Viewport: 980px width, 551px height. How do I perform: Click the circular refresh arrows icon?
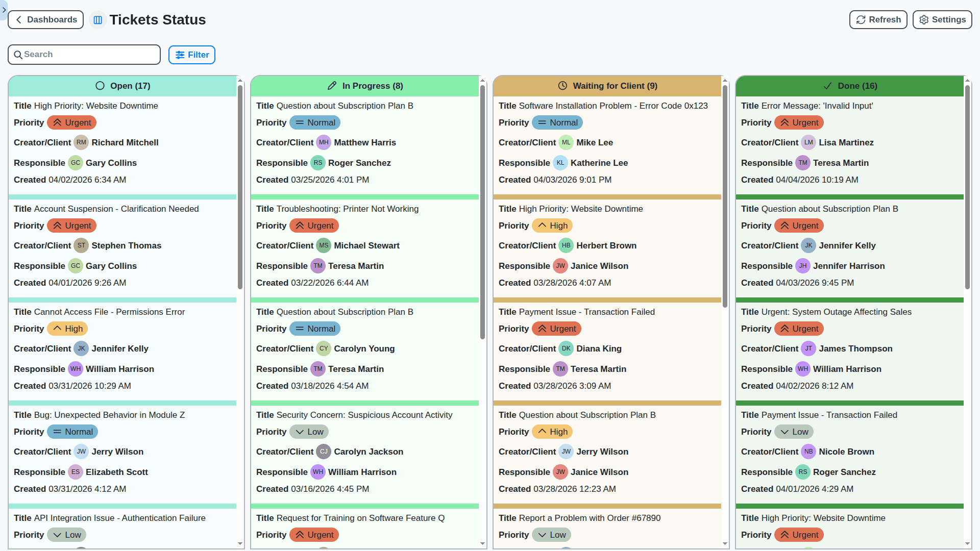coord(860,19)
